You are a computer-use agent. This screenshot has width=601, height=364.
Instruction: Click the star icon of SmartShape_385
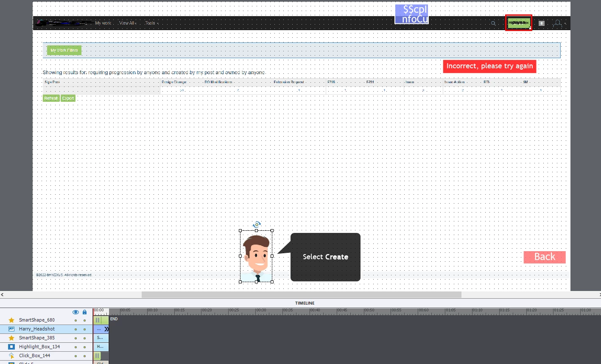(x=11, y=338)
